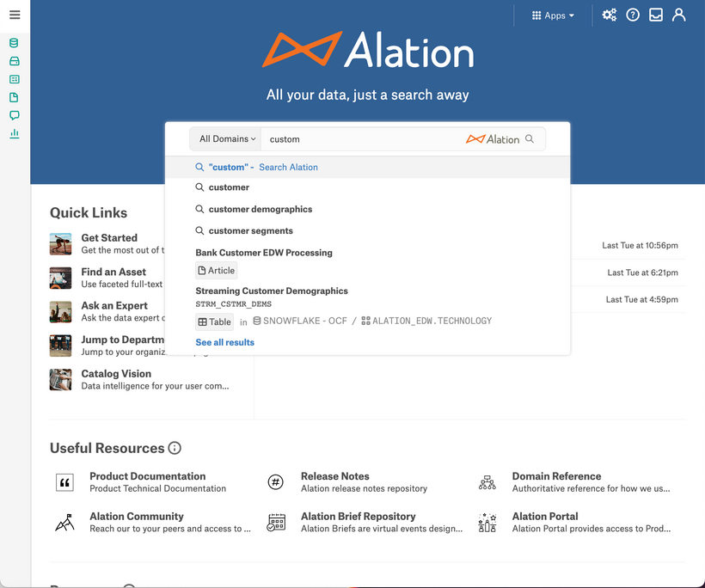
Task: Open the Inbox icon in the top bar
Action: (656, 15)
